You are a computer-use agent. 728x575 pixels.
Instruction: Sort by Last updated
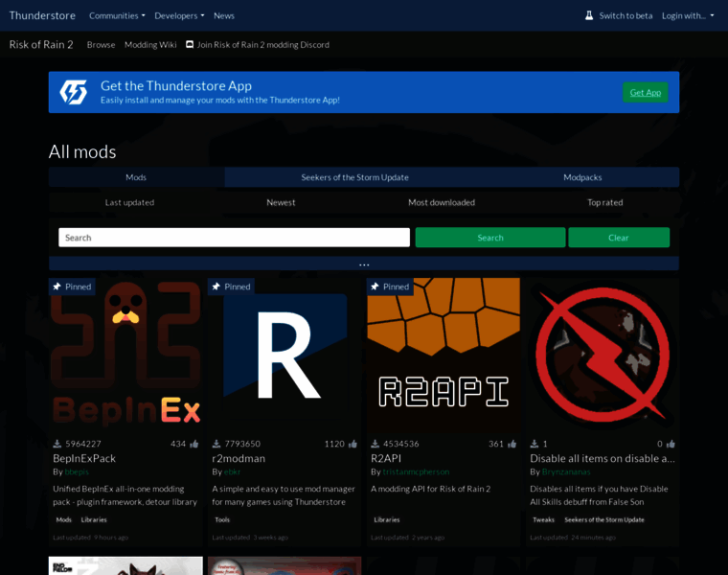129,202
